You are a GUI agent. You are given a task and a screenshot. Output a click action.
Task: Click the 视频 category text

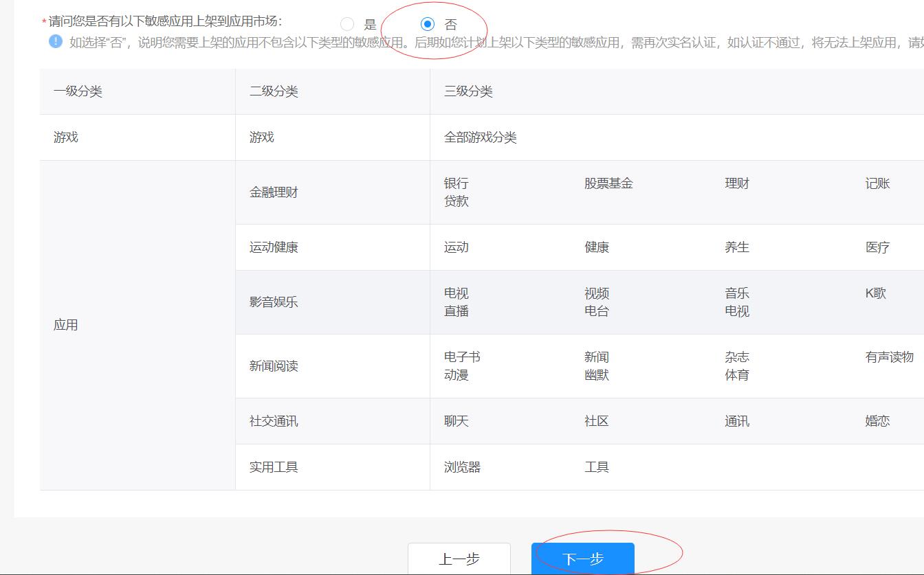pos(597,293)
